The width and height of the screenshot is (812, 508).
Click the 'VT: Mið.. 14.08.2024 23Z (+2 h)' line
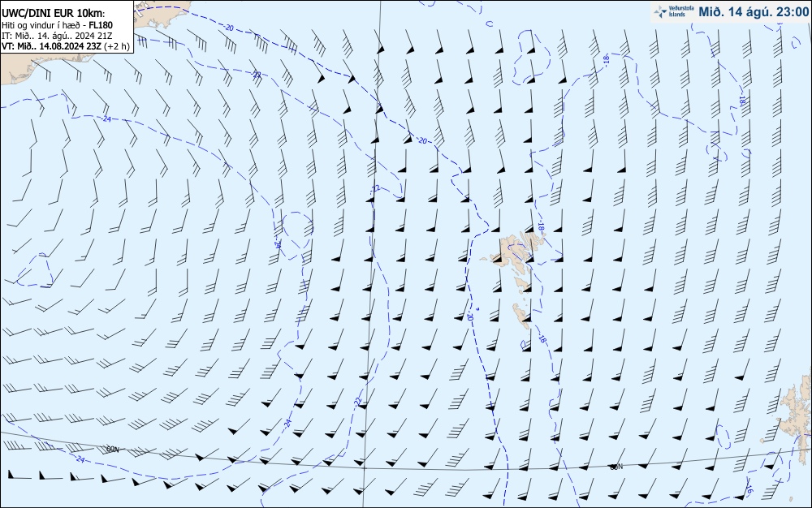(x=66, y=46)
